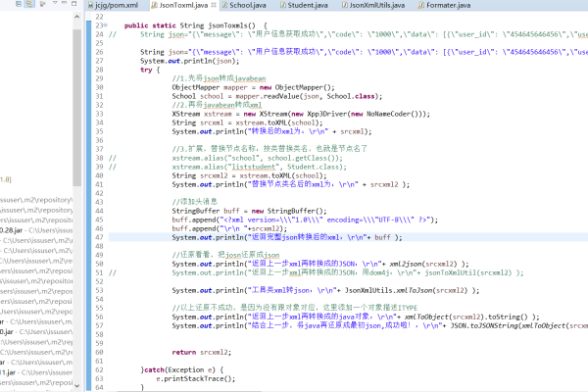
Task: Open the JsonXmlUtils.java tab
Action: tap(373, 5)
